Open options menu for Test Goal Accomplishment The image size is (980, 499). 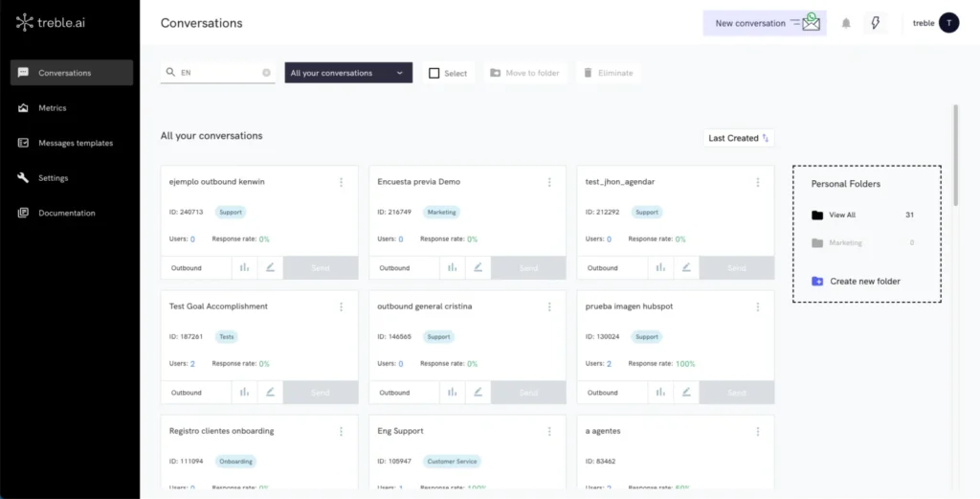[341, 306]
